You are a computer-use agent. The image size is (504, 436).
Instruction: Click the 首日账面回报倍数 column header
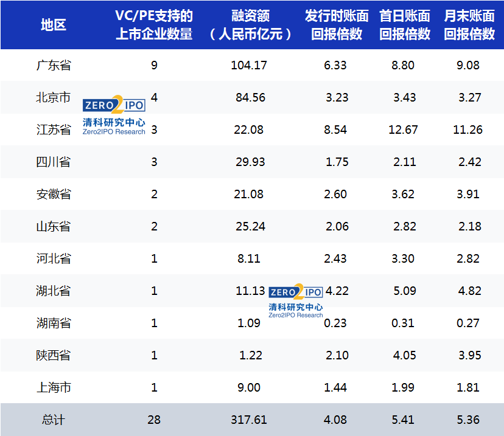click(x=405, y=25)
